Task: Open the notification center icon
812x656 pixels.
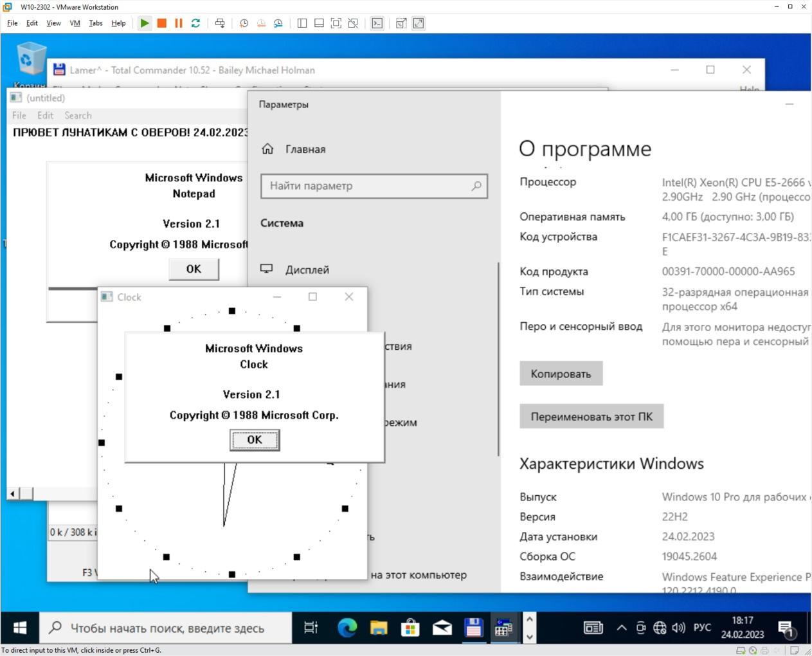Action: (786, 628)
